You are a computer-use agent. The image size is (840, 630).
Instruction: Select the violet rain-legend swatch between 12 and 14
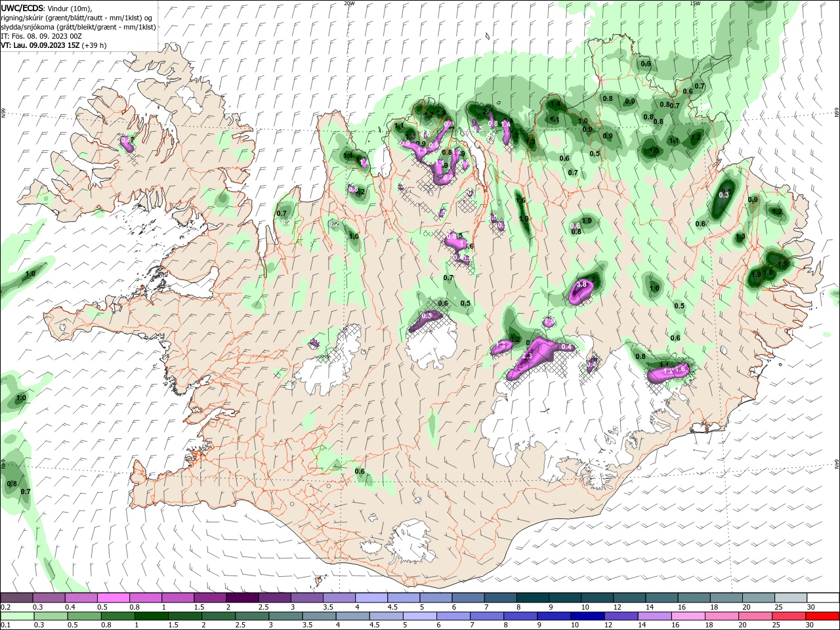[x=620, y=616]
